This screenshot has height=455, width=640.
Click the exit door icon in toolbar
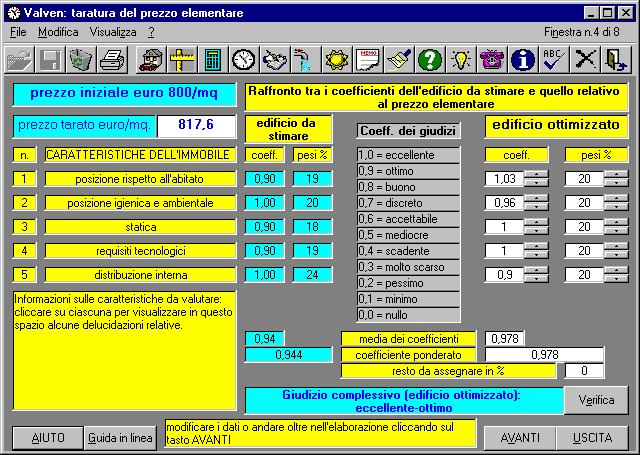[614, 60]
